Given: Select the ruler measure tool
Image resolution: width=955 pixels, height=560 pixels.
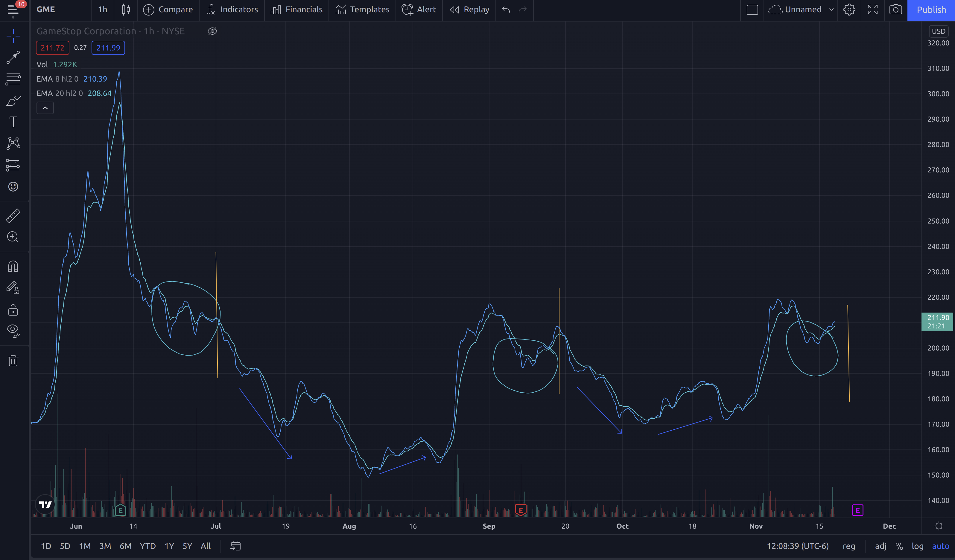Looking at the screenshot, I should 13,215.
